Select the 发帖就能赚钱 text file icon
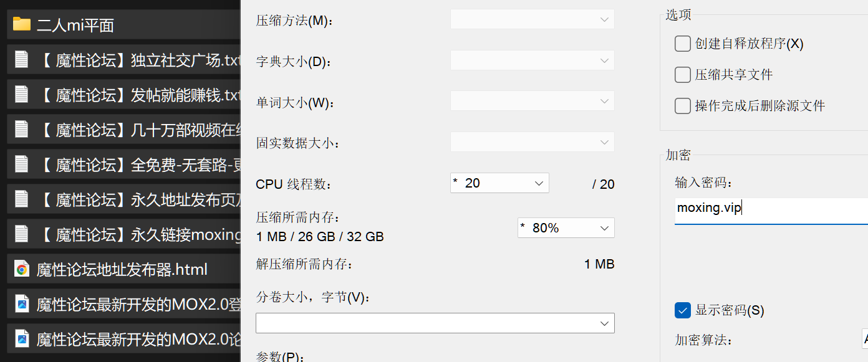 (22, 95)
